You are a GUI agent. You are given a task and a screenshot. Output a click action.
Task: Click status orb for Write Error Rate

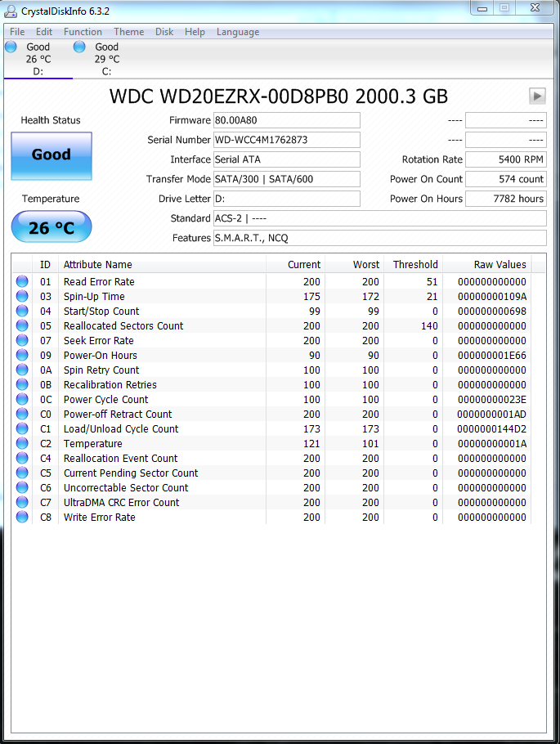coord(22,517)
